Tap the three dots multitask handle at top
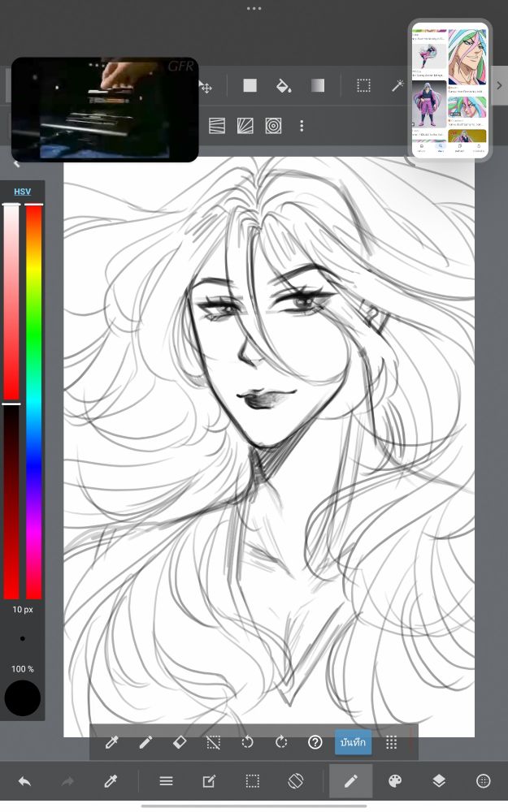508x812 pixels. click(x=254, y=8)
